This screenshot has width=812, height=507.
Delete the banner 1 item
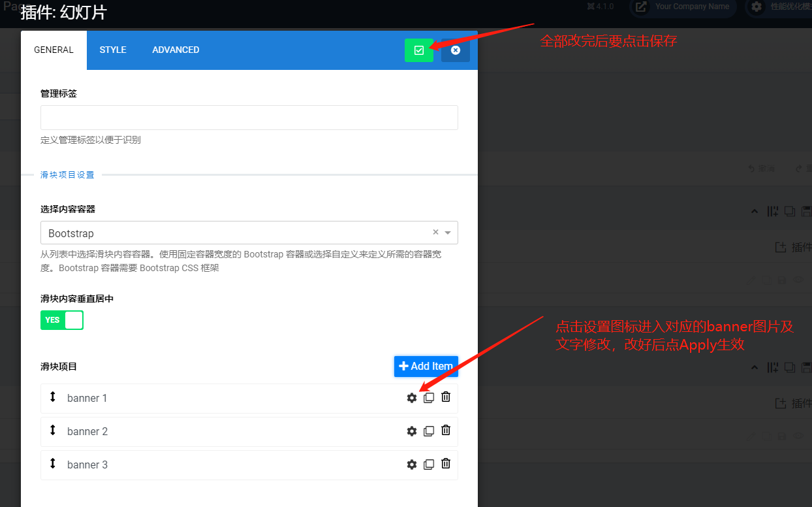[x=446, y=397]
